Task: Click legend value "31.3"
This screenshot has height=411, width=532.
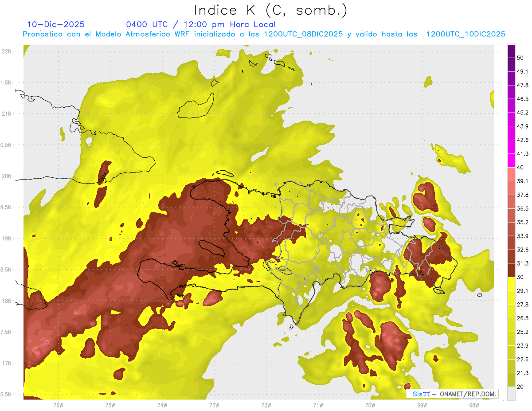Action: click(523, 264)
